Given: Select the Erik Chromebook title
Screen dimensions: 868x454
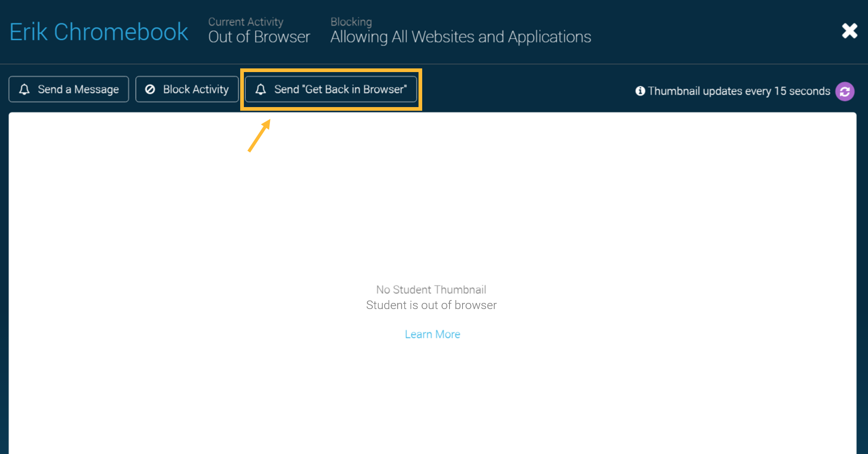Looking at the screenshot, I should (x=99, y=32).
